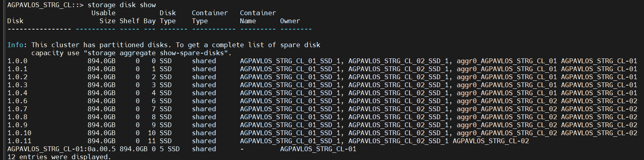Click the "Disk" column header
This screenshot has height=160, width=644.
click(15, 21)
